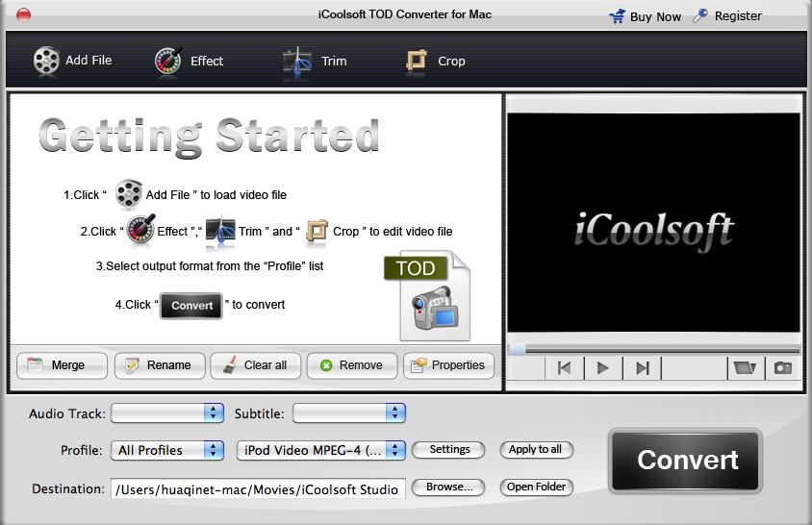This screenshot has height=525, width=812.
Task: Skip to next in player controls
Action: (x=643, y=367)
